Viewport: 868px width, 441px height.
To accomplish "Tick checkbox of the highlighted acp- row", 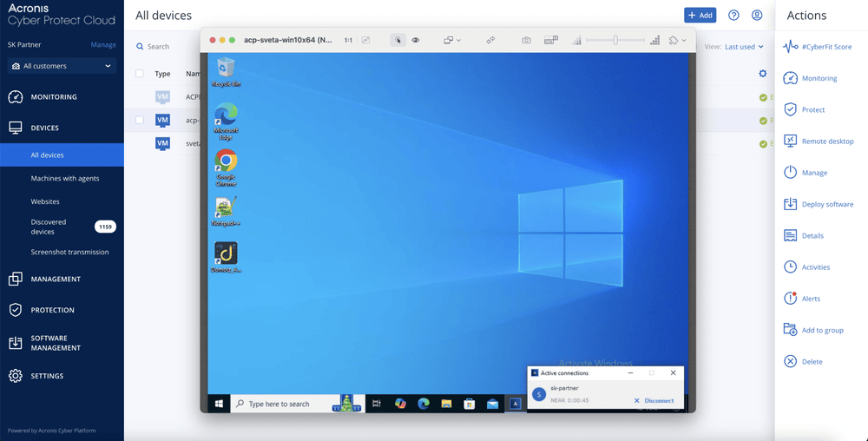I will (140, 120).
